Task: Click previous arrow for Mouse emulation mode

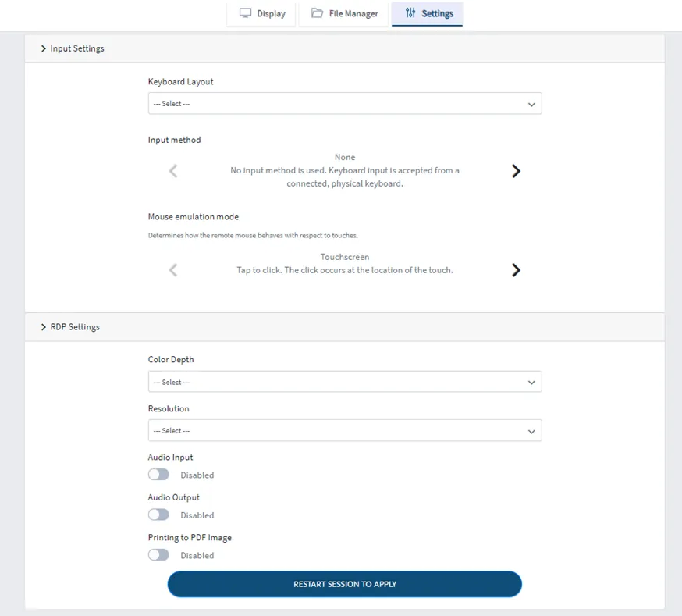Action: pyautogui.click(x=173, y=270)
